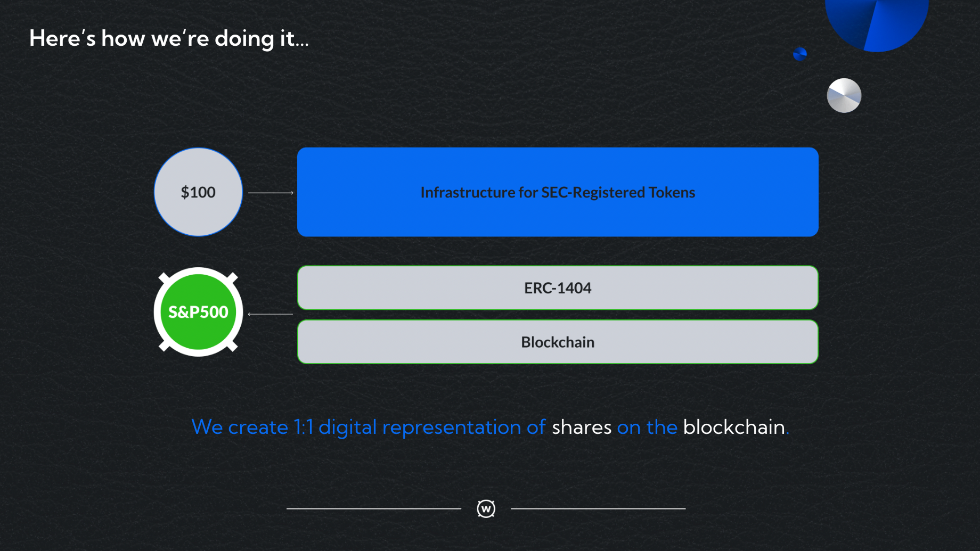Select the ERC-1404 bar
The image size is (980, 551).
click(558, 288)
